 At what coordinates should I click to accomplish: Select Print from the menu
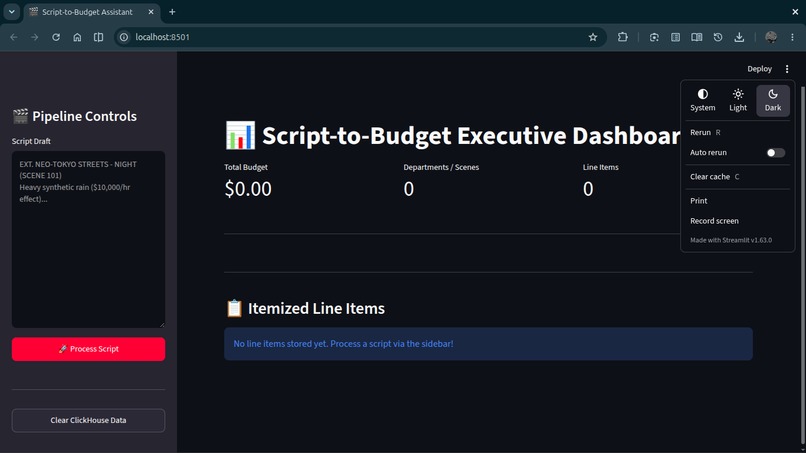pos(738,201)
